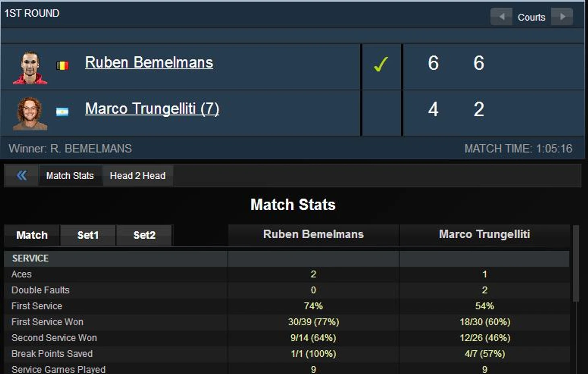Viewport: 588px width, 374px height.
Task: Open Marco Trungelliti player photo
Action: [x=30, y=114]
